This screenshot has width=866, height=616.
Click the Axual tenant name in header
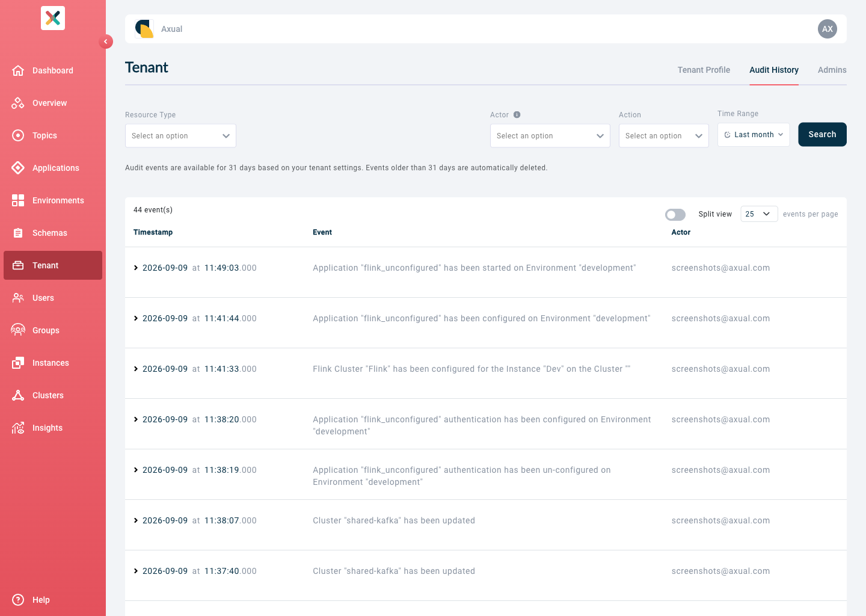coord(171,29)
